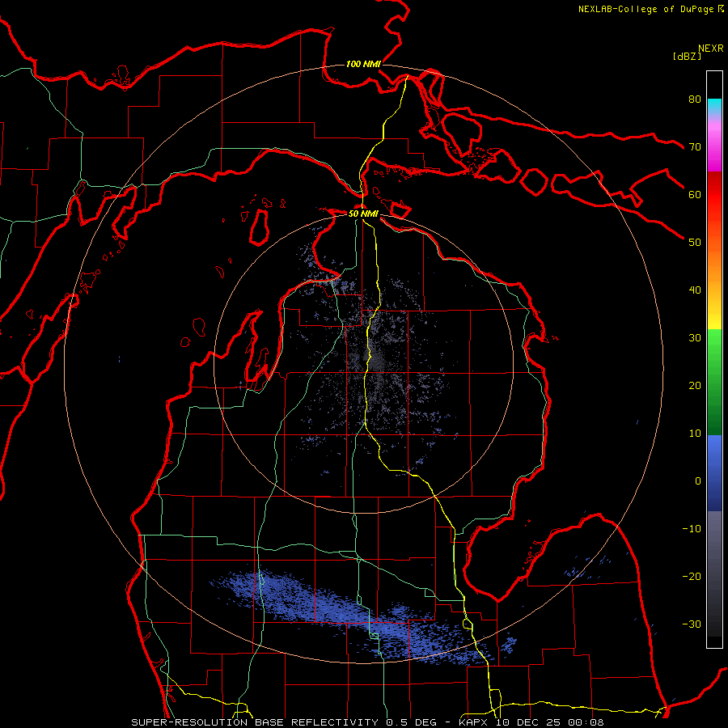This screenshot has width=728, height=728.
Task: Click the -10 dBZ scale value
Action: point(692,529)
